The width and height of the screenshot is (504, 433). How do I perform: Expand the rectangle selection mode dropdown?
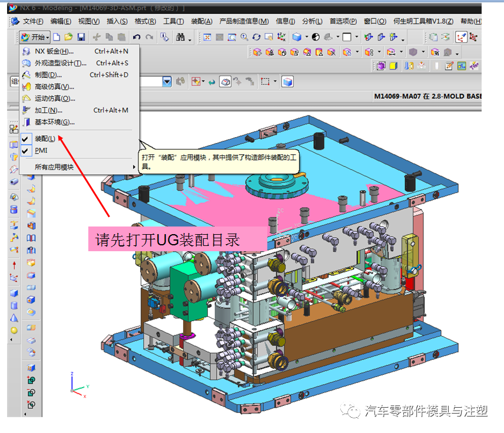point(275,82)
